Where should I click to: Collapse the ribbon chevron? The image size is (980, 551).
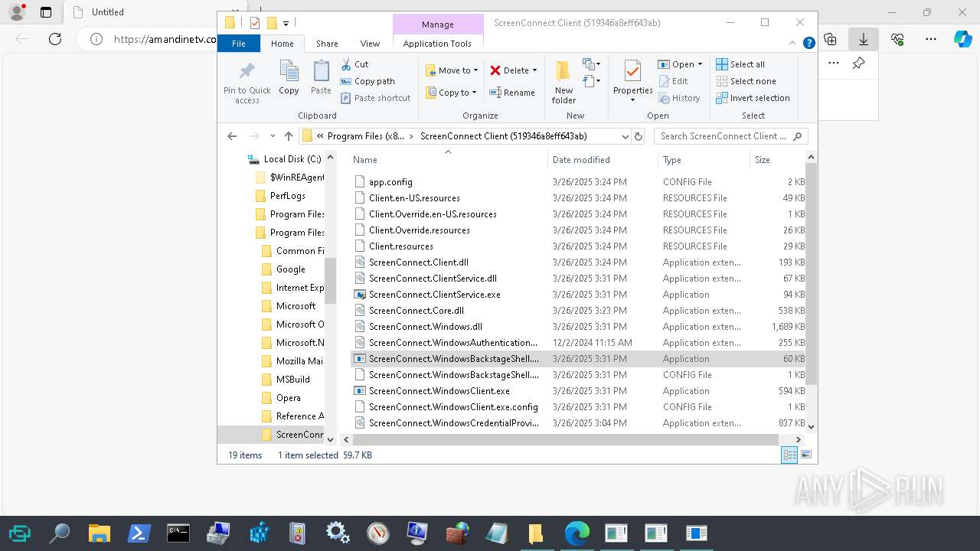click(x=793, y=44)
